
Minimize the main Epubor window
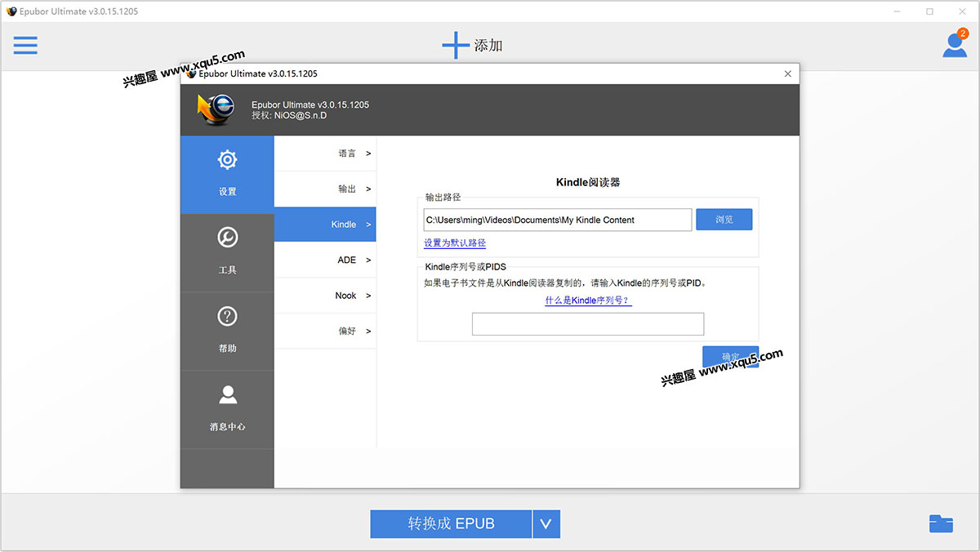click(896, 11)
